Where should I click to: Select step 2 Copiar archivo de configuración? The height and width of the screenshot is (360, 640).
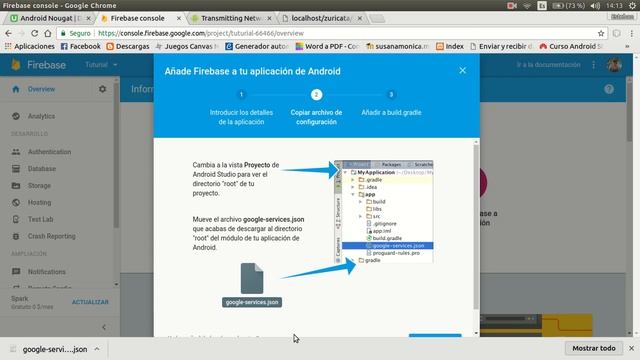316,108
